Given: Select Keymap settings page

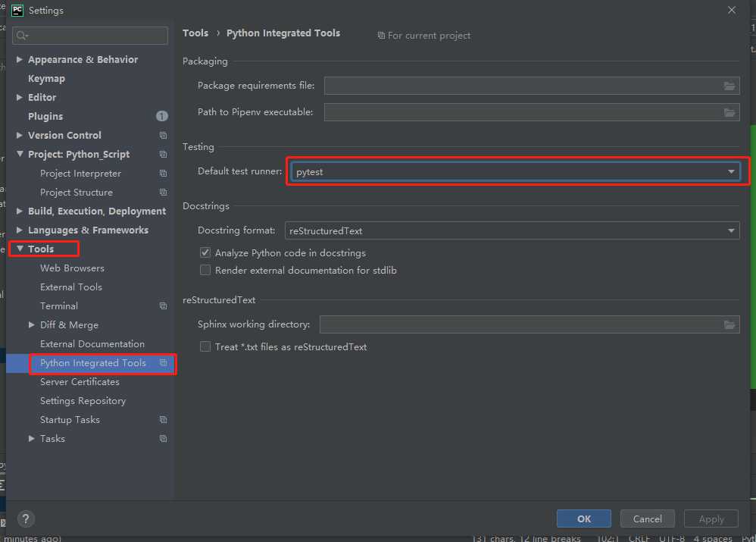Looking at the screenshot, I should [46, 79].
